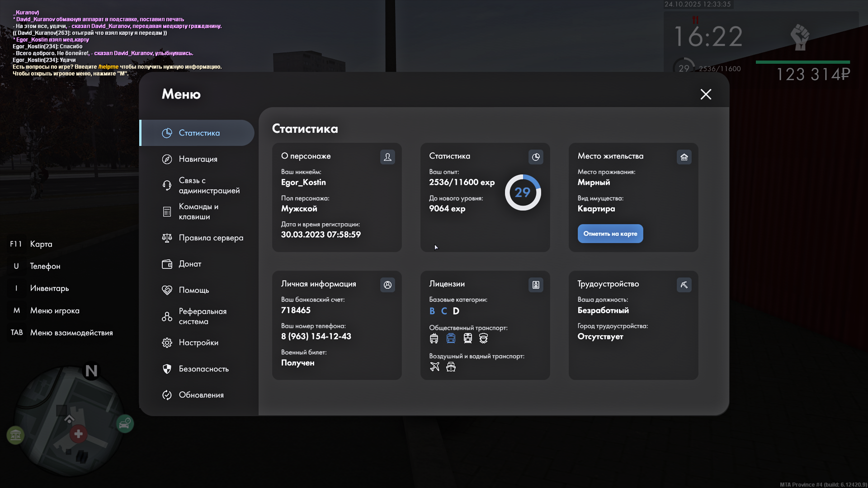Click the boat license icon

tap(451, 366)
